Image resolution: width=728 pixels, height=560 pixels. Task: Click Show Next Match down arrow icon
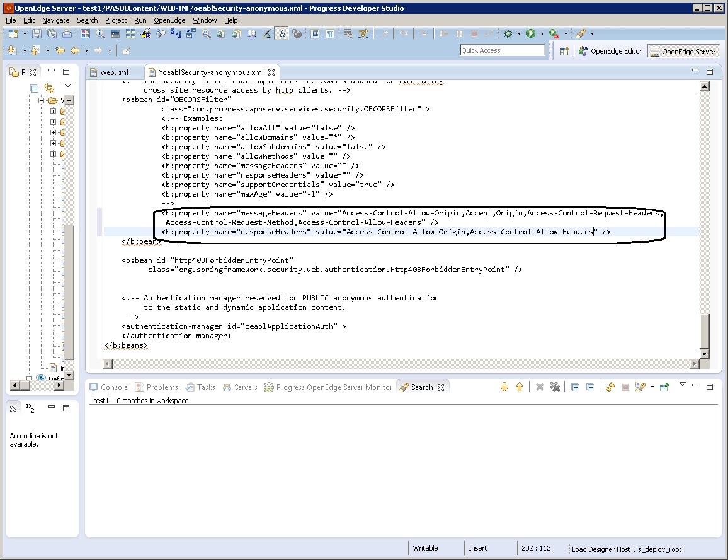[x=504, y=387]
